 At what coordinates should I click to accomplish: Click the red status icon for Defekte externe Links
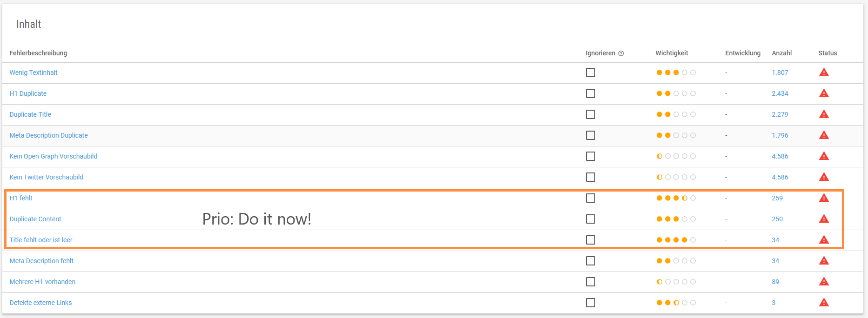click(x=824, y=303)
